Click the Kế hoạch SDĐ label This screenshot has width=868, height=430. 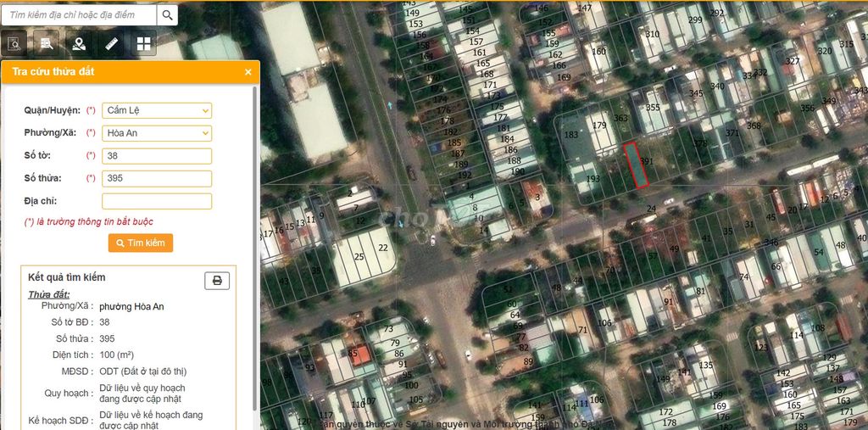click(x=61, y=420)
